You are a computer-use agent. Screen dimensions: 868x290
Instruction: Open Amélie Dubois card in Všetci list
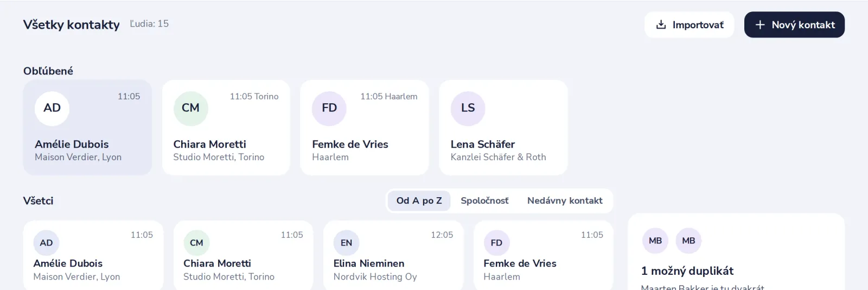pos(93,255)
